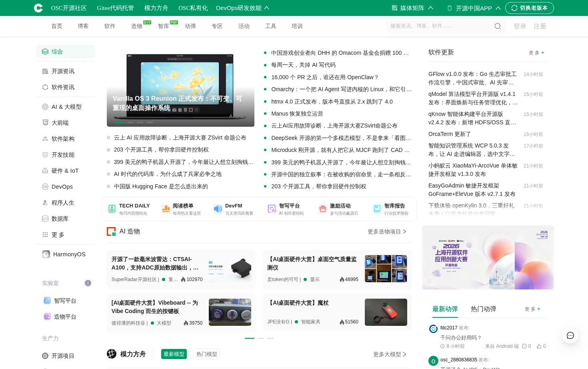Open the DevFM audio shortcut
This screenshot has width=588, height=369.
click(233, 209)
